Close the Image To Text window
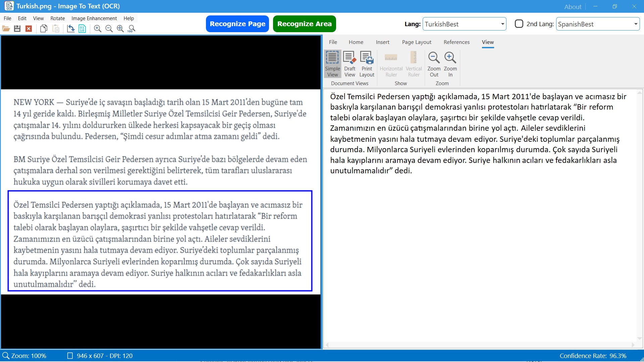 [634, 6]
